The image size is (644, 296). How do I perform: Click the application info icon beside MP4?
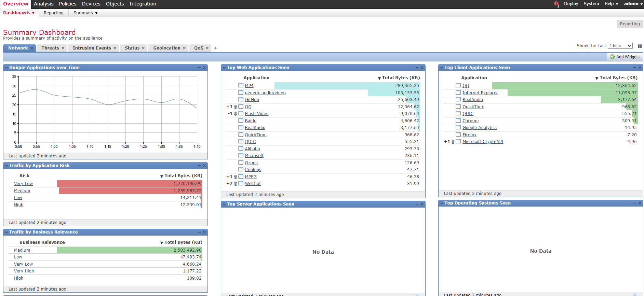(x=241, y=85)
